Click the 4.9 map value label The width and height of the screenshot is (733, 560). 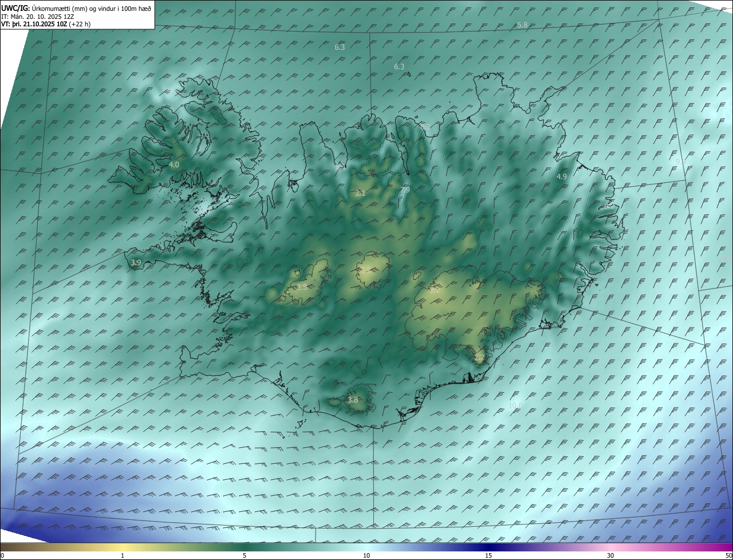[562, 177]
